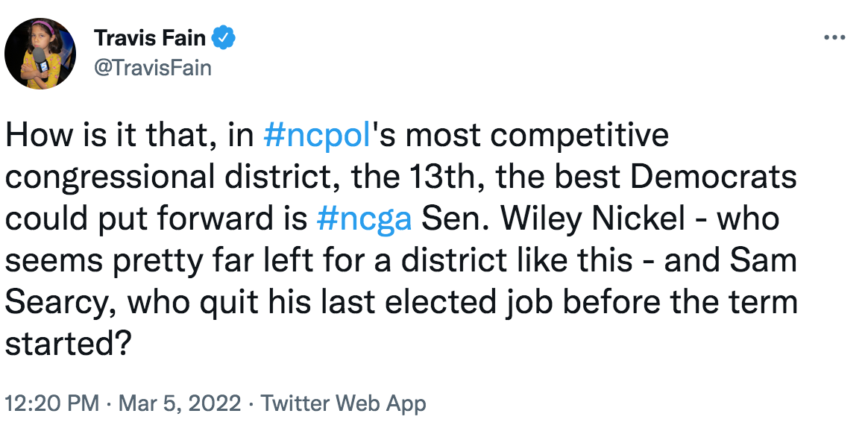Follow the #ncpol hashtag link
Image resolution: width=868 pixels, height=437 pixels.
coord(318,136)
